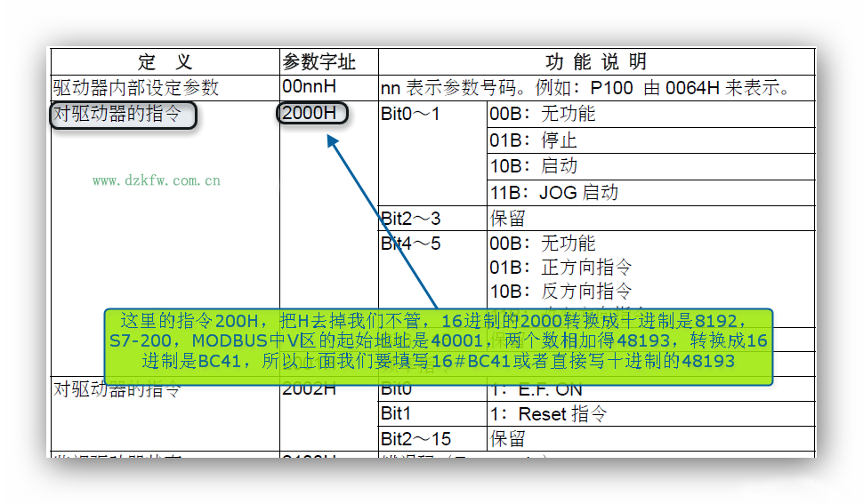Click the 10B：反方向指令 entry
The width and height of the screenshot is (863, 504).
point(561,291)
